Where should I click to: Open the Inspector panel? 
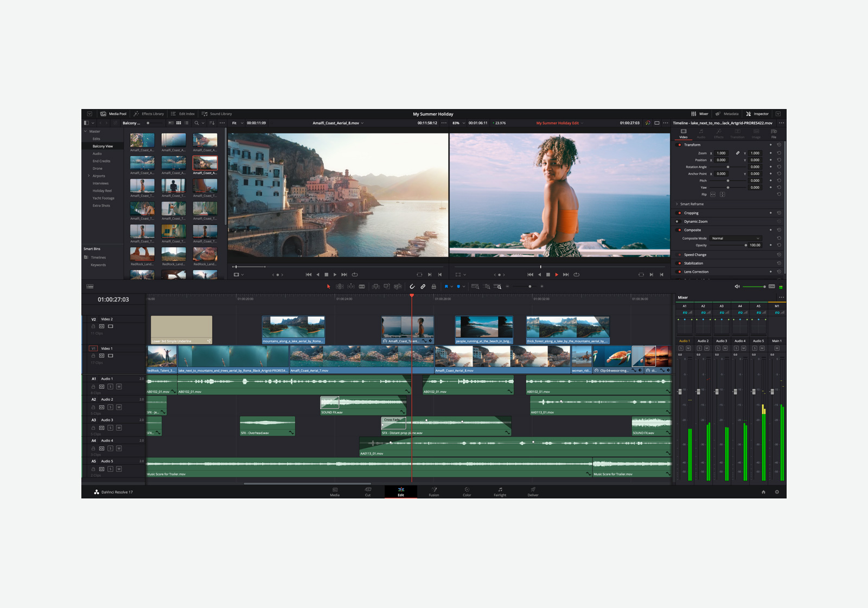757,114
